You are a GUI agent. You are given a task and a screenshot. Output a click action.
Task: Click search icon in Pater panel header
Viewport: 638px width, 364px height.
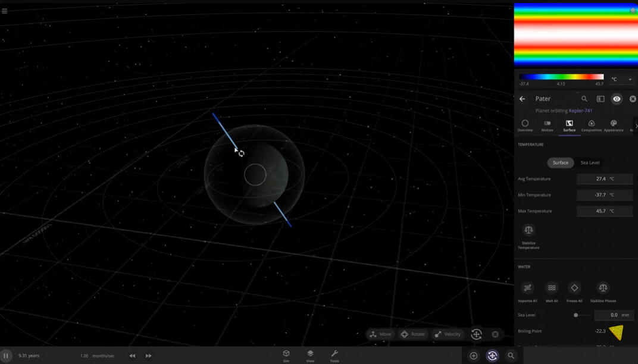coord(584,99)
